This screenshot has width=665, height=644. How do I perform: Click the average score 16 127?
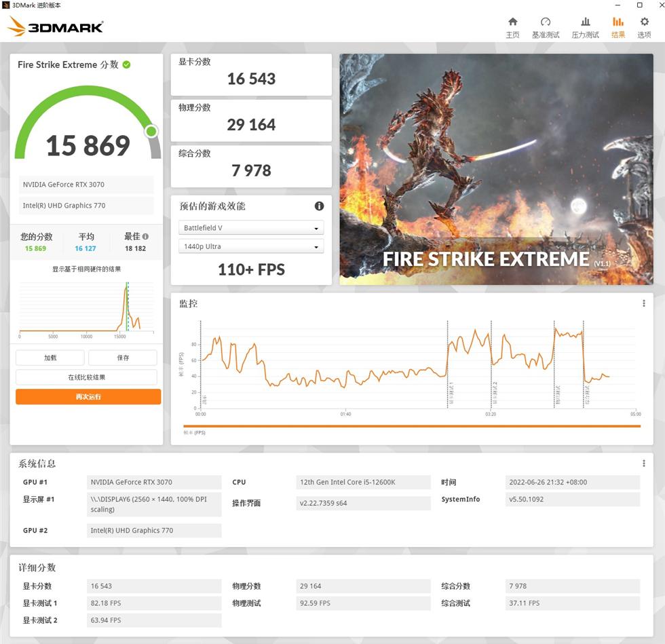[85, 248]
